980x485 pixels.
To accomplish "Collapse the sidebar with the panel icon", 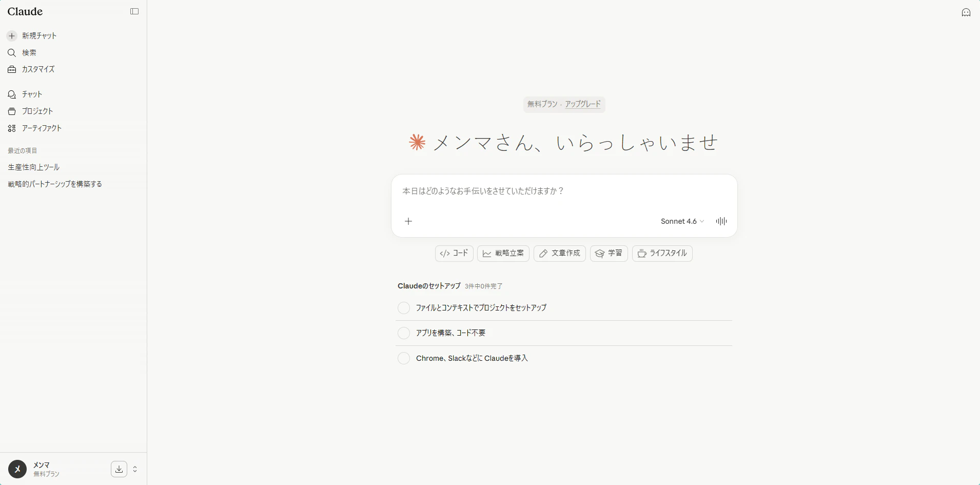I will (x=134, y=11).
